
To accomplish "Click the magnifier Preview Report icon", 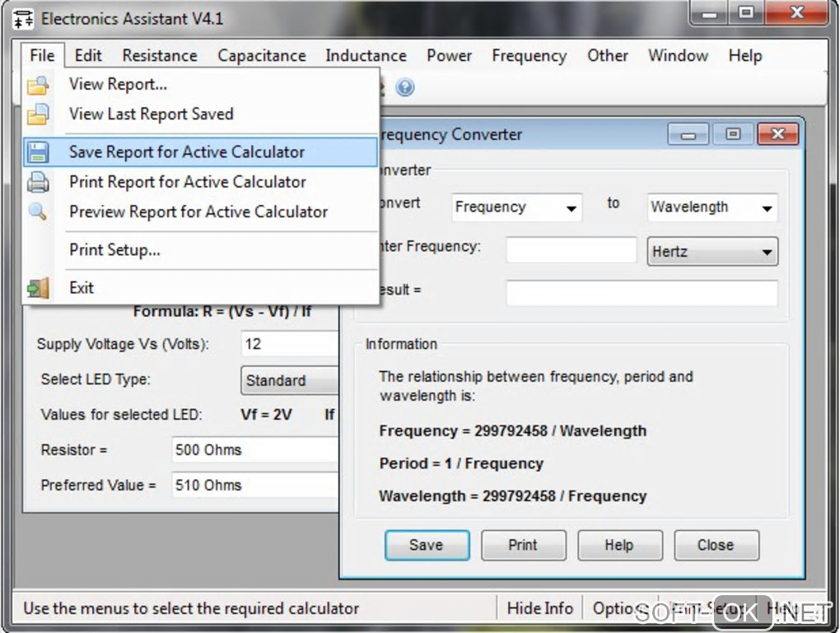I will (38, 212).
